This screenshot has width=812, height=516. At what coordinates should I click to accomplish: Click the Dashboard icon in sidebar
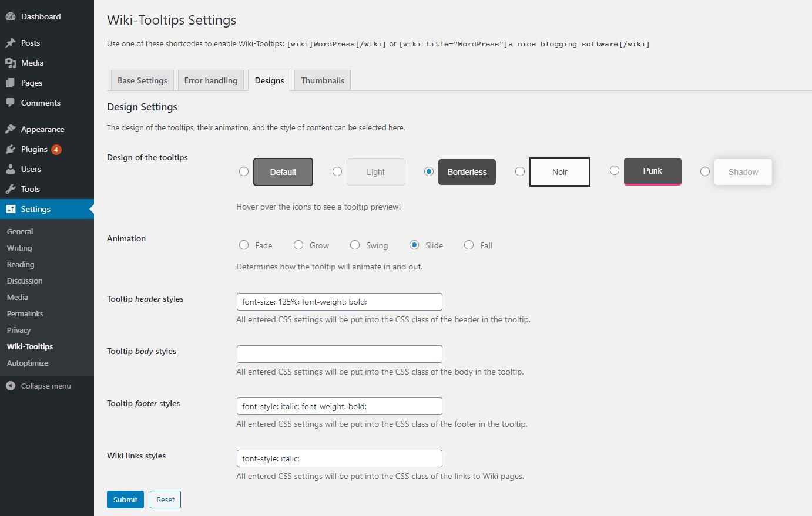tap(11, 16)
